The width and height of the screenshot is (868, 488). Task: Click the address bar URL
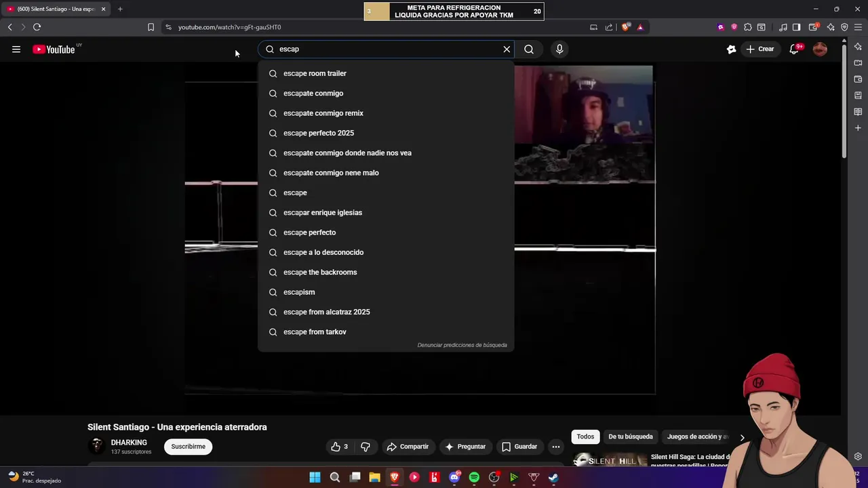[x=229, y=27]
